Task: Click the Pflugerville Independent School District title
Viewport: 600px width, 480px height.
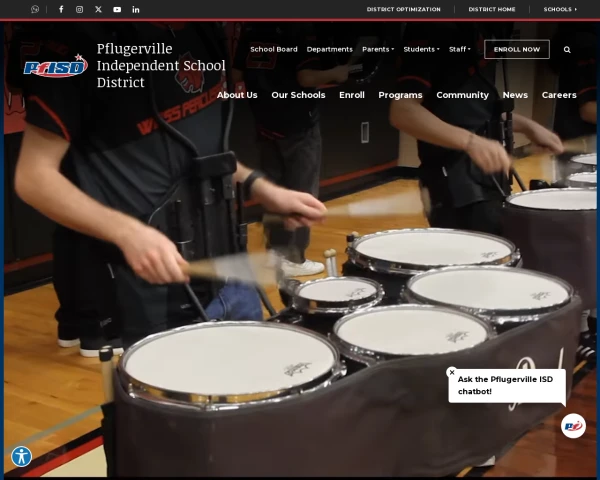Action: [161, 65]
